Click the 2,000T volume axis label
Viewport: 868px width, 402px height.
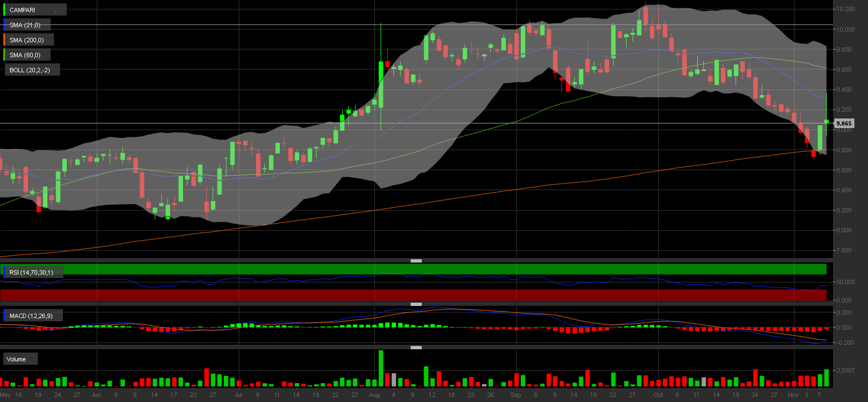(847, 370)
